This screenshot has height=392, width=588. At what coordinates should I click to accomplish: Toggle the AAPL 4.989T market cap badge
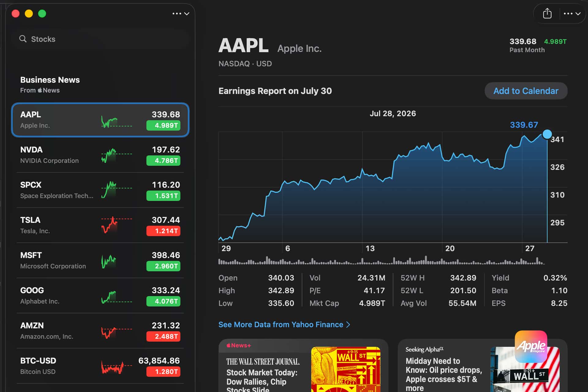[163, 125]
